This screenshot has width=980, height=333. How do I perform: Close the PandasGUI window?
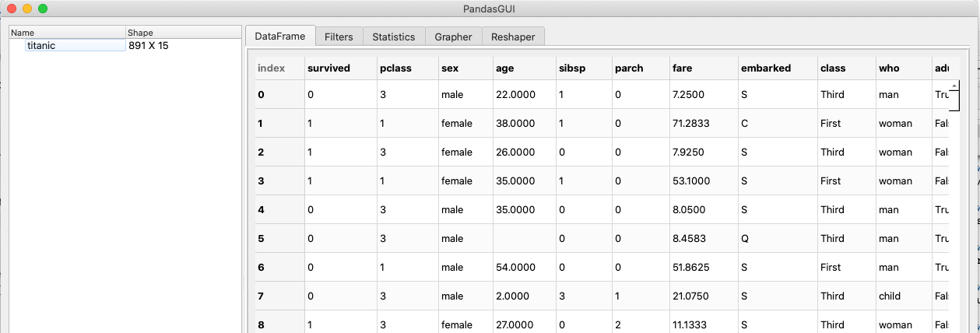click(12, 9)
